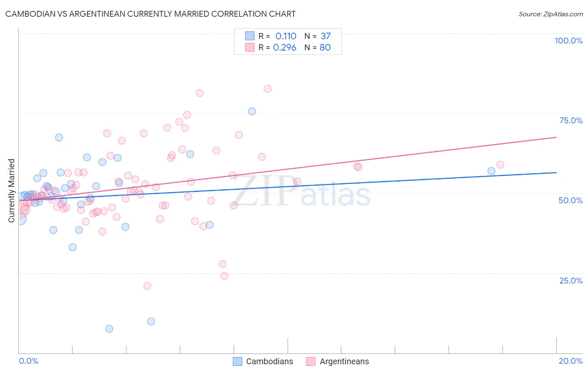Click the N = 37 value in legend

317,36
